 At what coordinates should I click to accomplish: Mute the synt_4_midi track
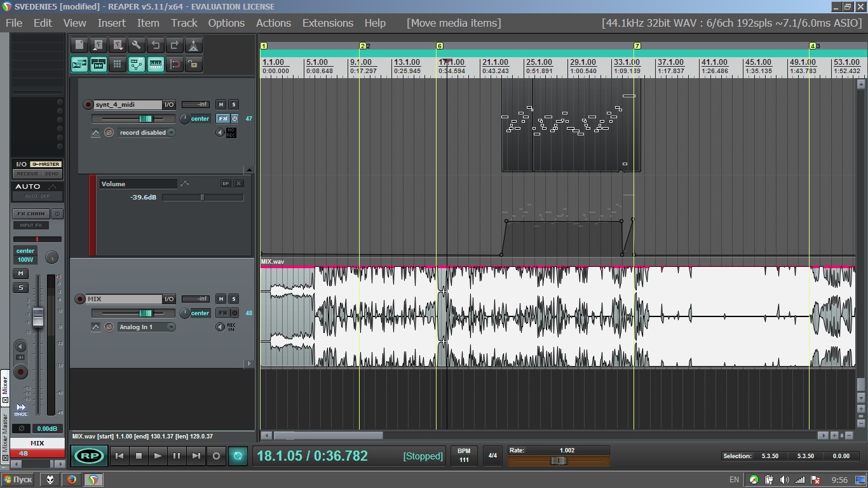220,105
